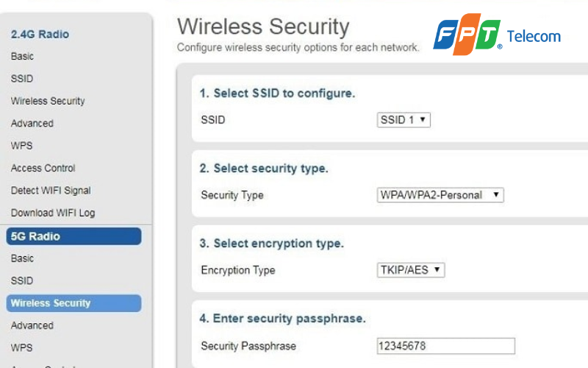
Task: Click the Security Passphrase input field
Action: 445,346
